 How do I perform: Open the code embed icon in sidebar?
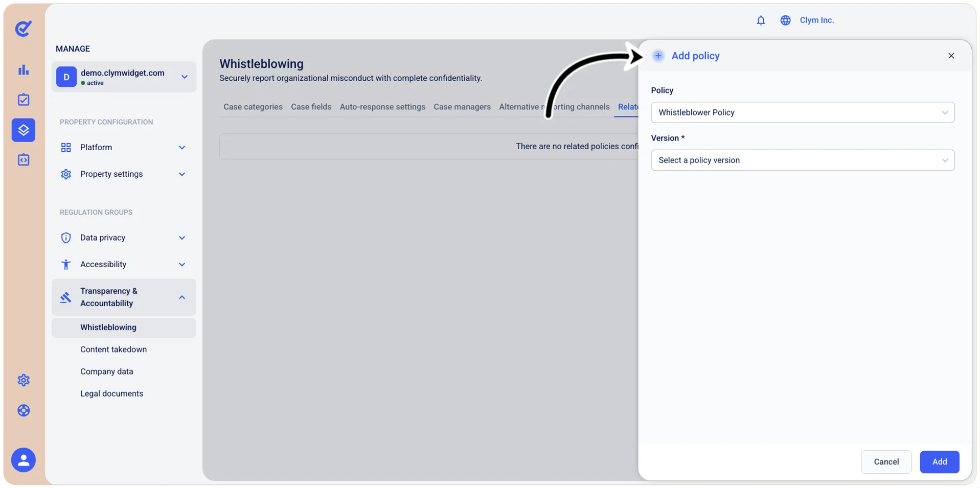24,160
